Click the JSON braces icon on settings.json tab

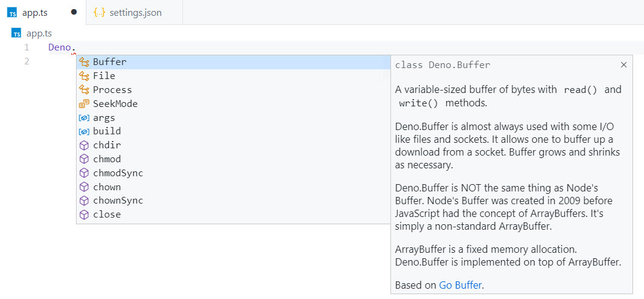[x=99, y=13]
